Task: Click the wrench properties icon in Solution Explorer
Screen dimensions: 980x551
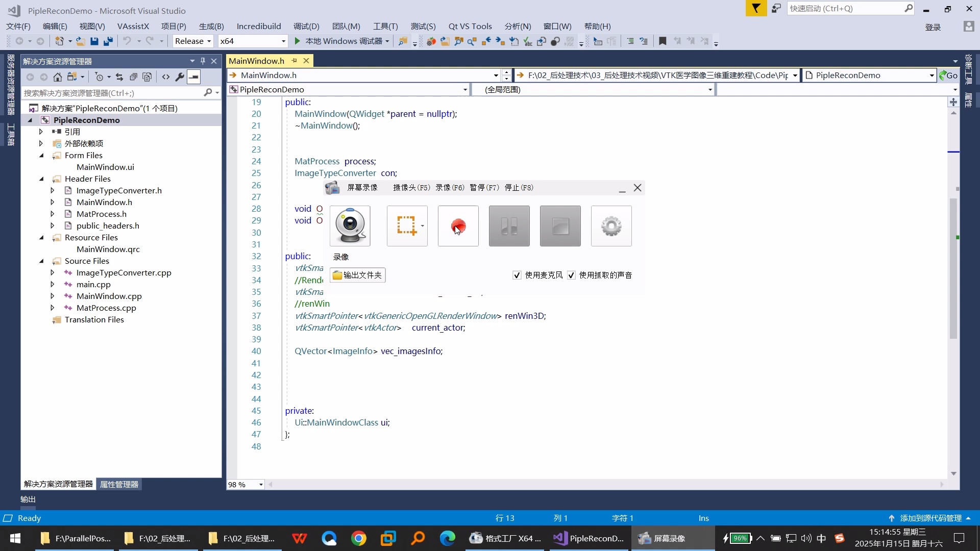Action: (180, 77)
